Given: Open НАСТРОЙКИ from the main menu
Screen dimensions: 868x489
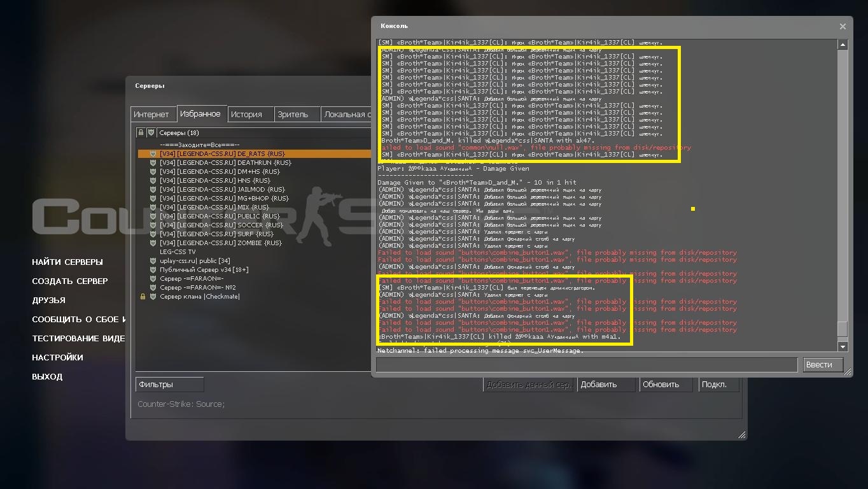Looking at the screenshot, I should point(58,357).
